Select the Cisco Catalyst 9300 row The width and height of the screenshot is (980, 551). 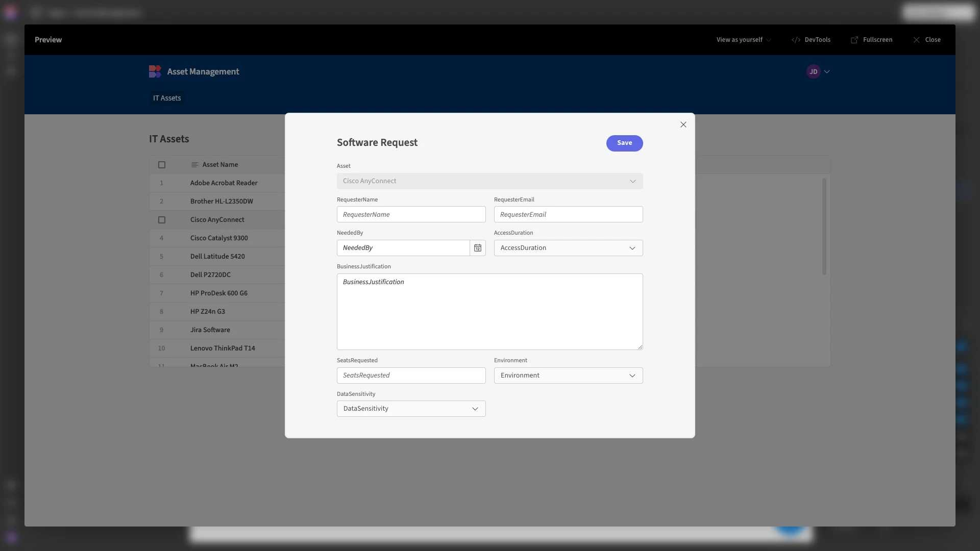(217, 238)
